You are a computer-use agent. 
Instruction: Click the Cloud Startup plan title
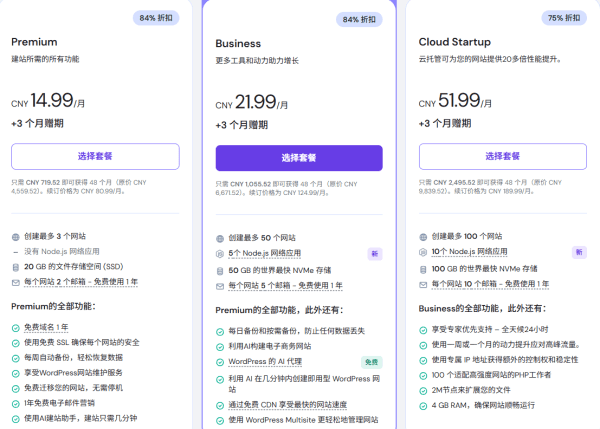tap(455, 42)
